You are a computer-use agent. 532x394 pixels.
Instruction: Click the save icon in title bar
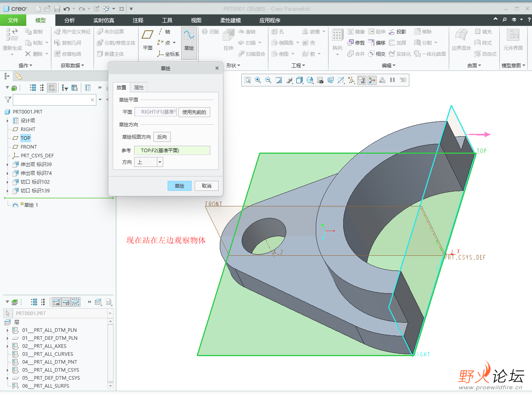[x=57, y=9]
